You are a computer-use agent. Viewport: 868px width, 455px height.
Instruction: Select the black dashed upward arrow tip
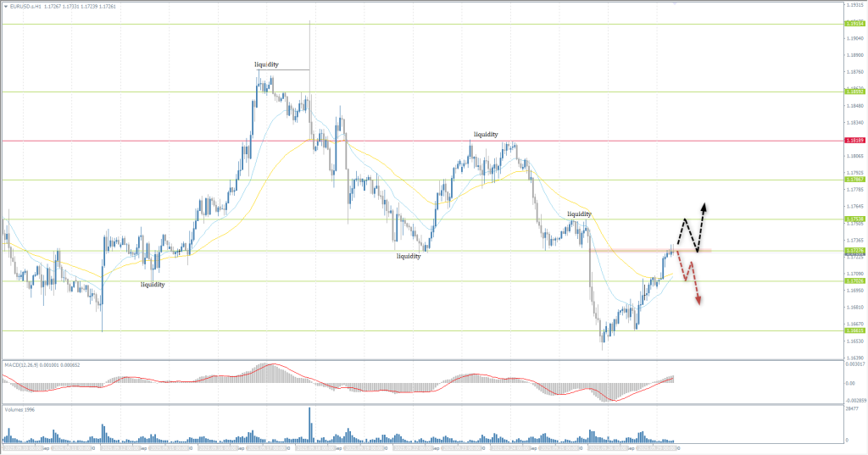704,206
